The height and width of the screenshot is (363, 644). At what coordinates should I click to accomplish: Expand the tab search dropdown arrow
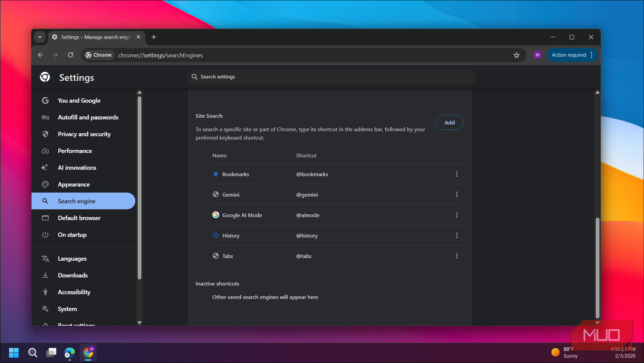40,37
